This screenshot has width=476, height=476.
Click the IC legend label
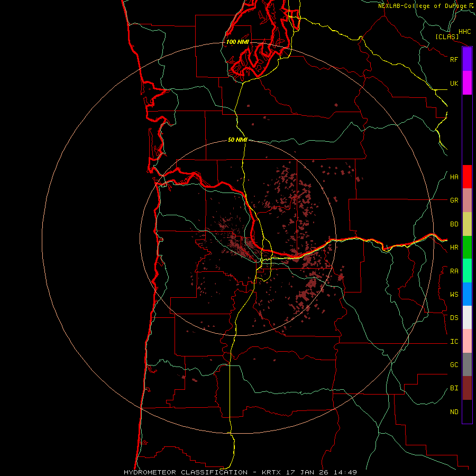coord(454,342)
